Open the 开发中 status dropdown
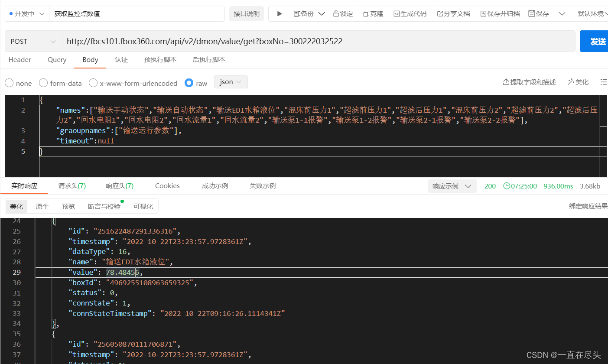 point(27,14)
